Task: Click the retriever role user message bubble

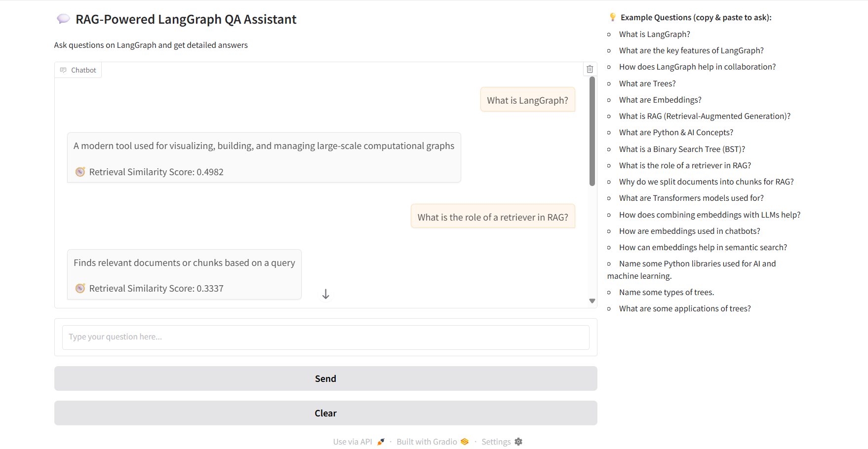Action: tap(493, 217)
